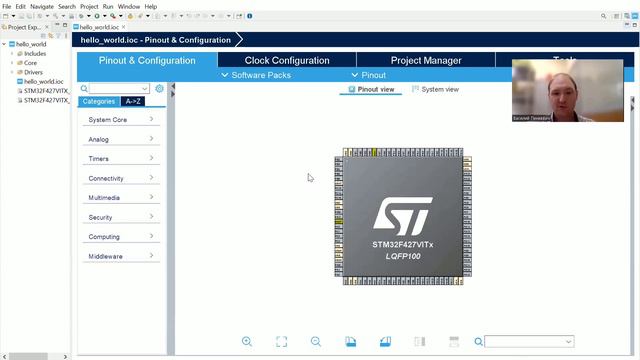Open the File menu
Image resolution: width=640 pixels, height=360 pixels.
pos(7,7)
